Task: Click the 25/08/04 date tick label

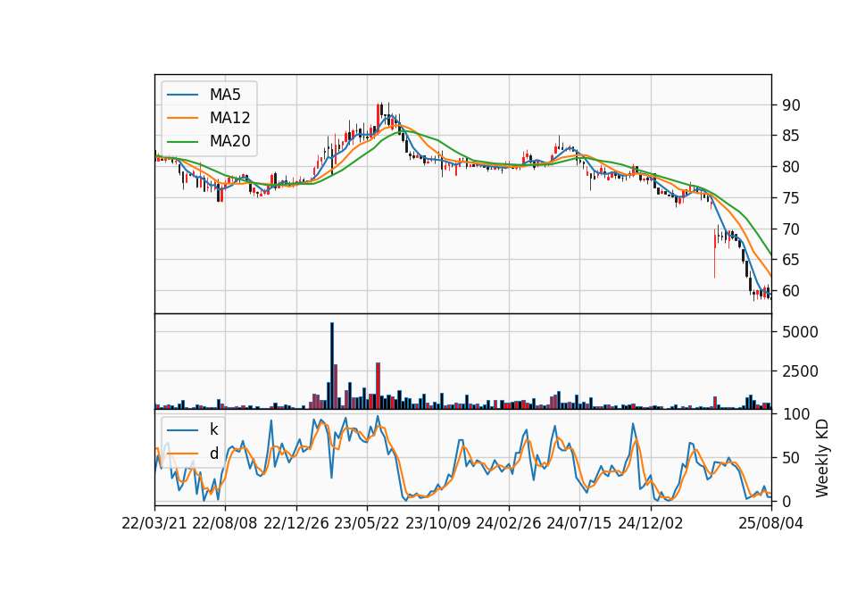Action: tap(770, 523)
